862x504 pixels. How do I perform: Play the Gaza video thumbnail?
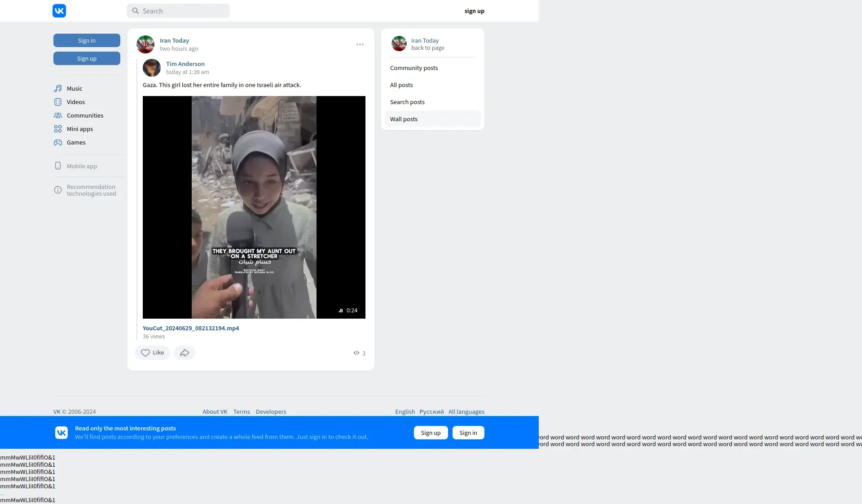(254, 207)
